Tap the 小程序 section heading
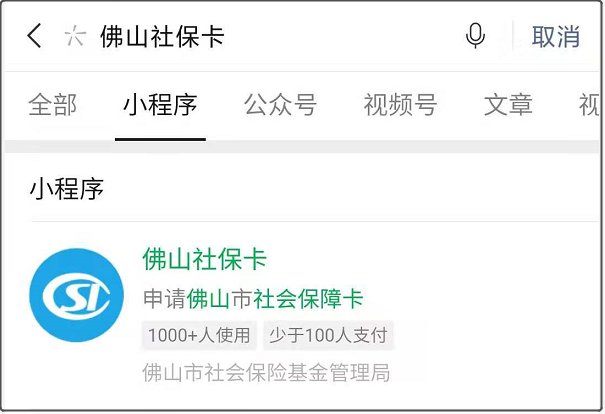This screenshot has width=605, height=414. point(67,189)
